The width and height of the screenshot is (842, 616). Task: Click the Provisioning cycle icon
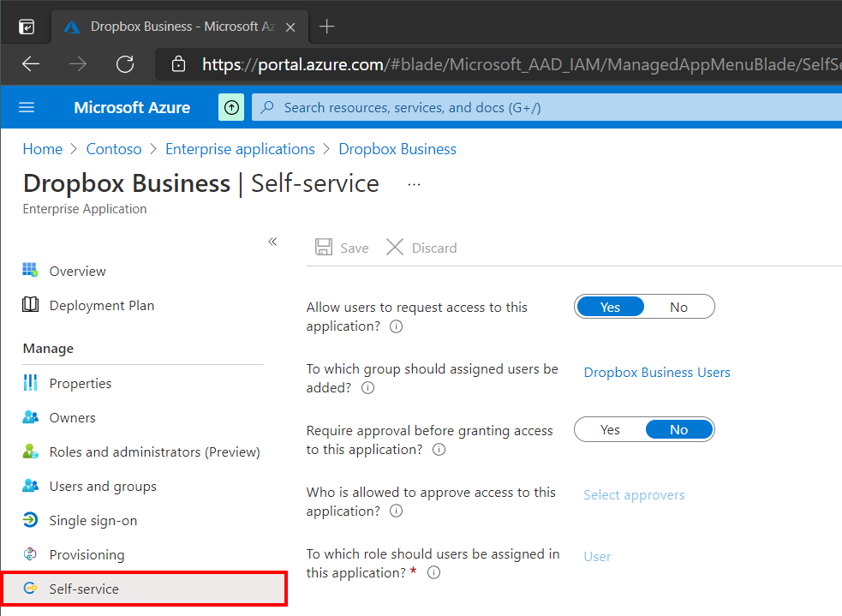click(x=30, y=553)
